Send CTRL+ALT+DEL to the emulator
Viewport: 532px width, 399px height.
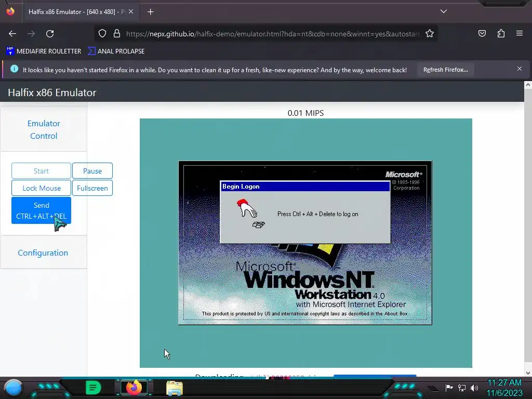coord(41,210)
